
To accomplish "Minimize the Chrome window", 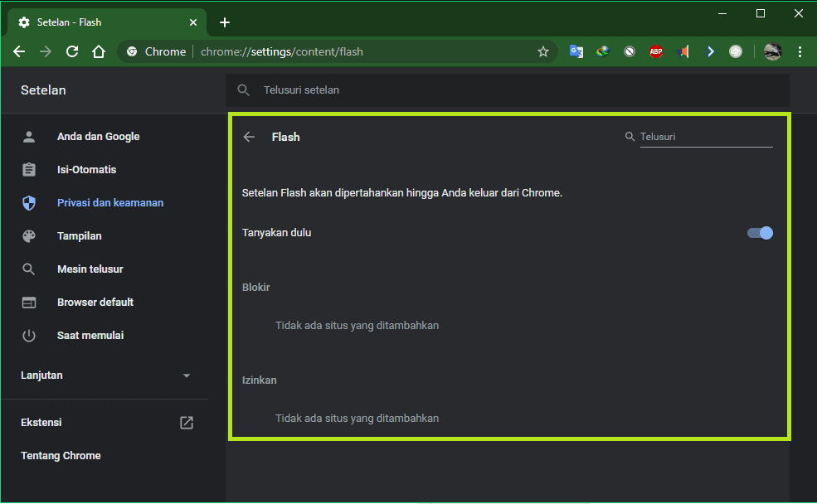I will 722,13.
